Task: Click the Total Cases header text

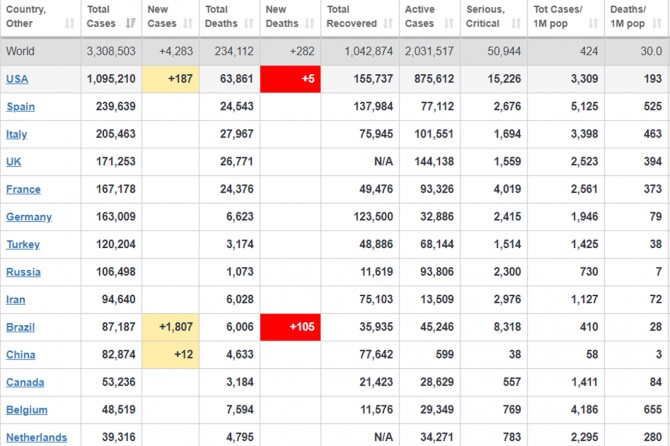Action: tap(101, 16)
